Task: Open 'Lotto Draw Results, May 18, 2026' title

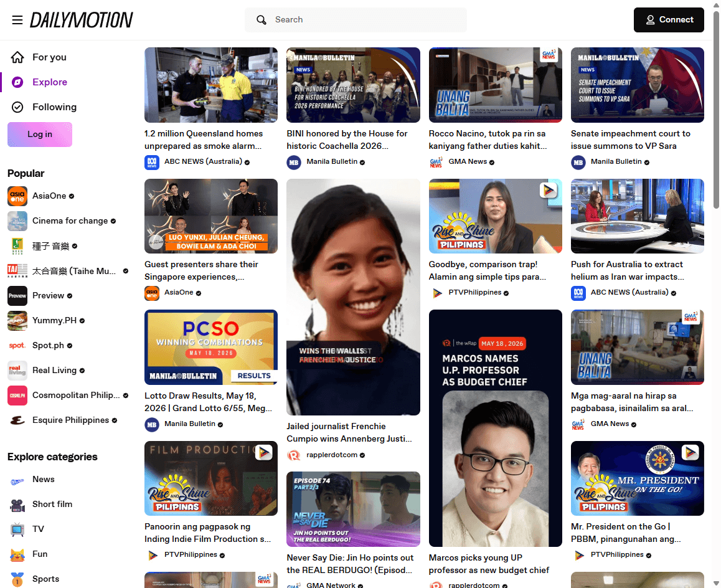Action: pos(209,402)
